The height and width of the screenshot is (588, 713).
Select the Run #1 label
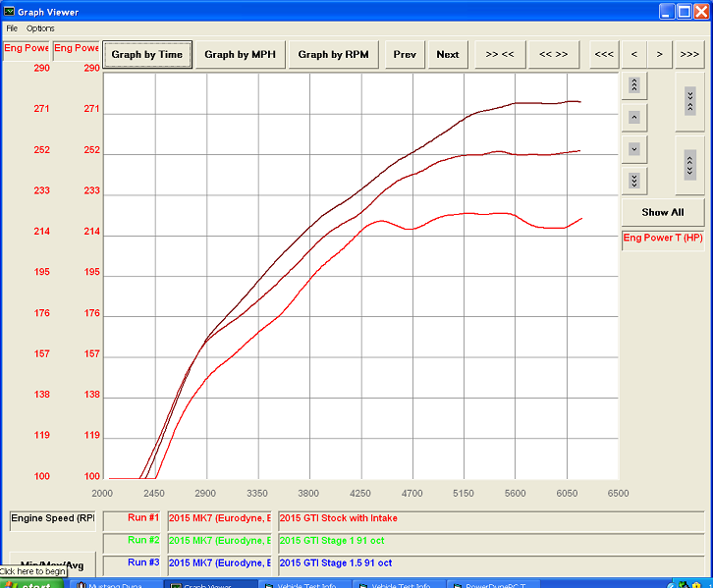[132, 520]
